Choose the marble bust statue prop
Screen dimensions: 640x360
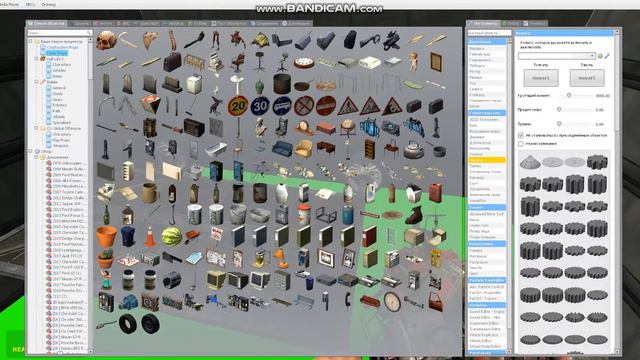point(260,128)
